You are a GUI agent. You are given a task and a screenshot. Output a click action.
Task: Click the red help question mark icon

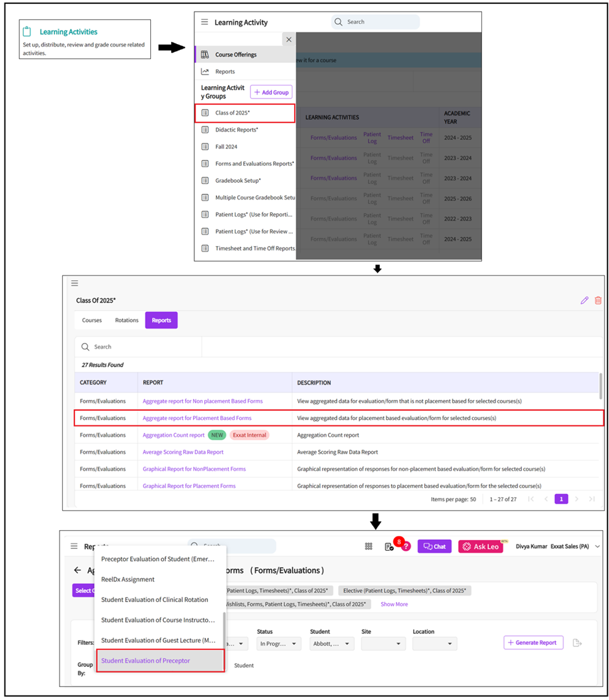tap(406, 547)
